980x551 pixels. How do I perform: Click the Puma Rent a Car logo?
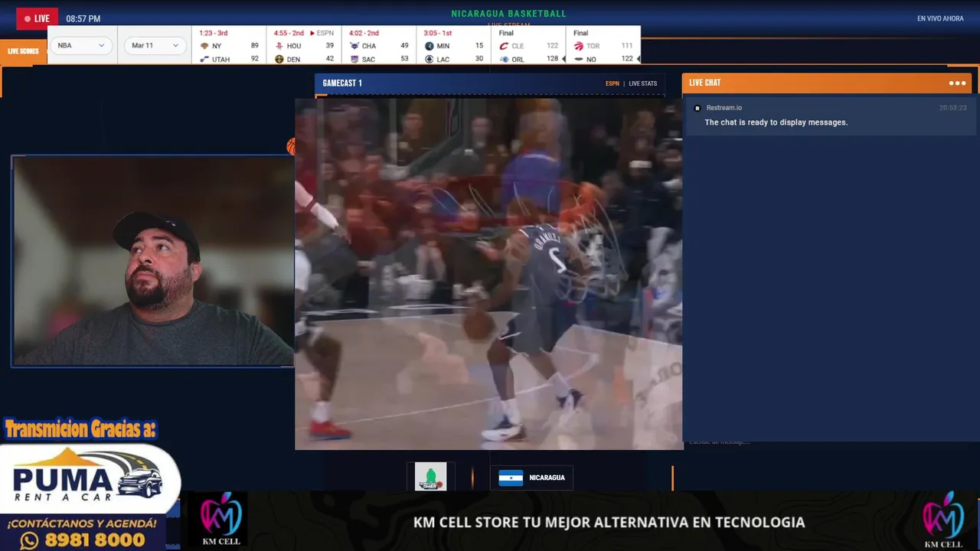pos(88,480)
